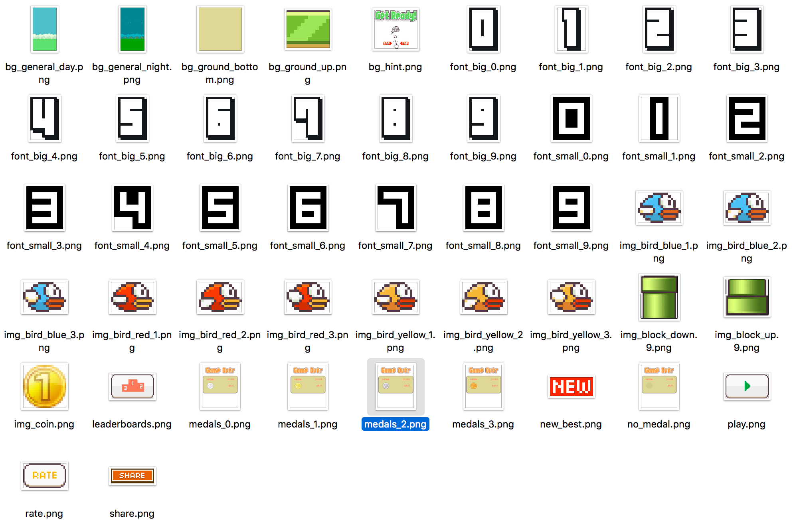Choose the font_small_6.png icon

[x=308, y=208]
